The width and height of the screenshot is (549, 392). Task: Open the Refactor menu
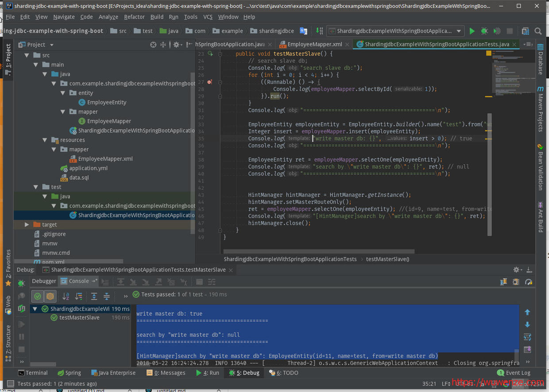tap(134, 17)
